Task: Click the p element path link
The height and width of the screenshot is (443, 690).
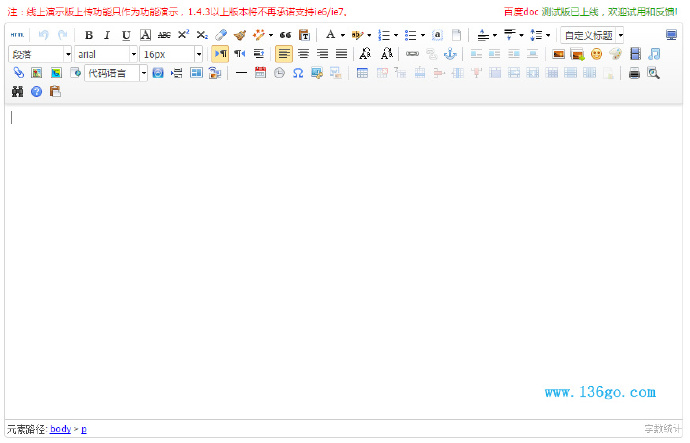Action: 84,429
